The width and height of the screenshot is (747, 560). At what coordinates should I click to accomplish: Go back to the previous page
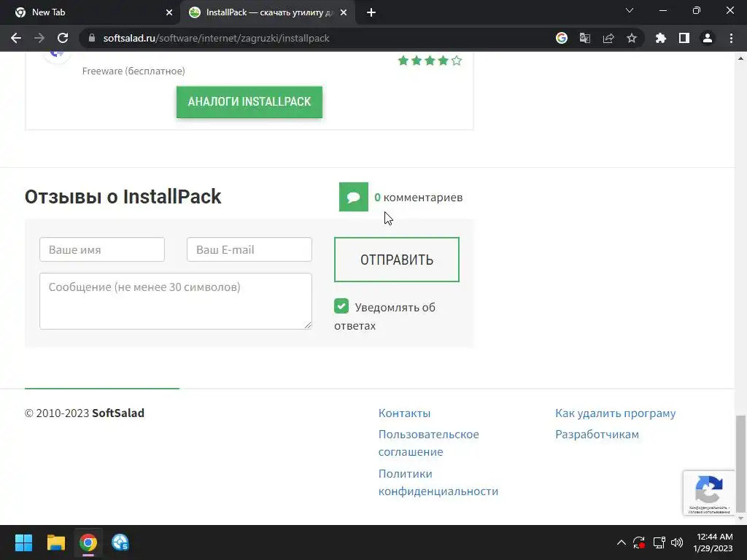coord(16,38)
